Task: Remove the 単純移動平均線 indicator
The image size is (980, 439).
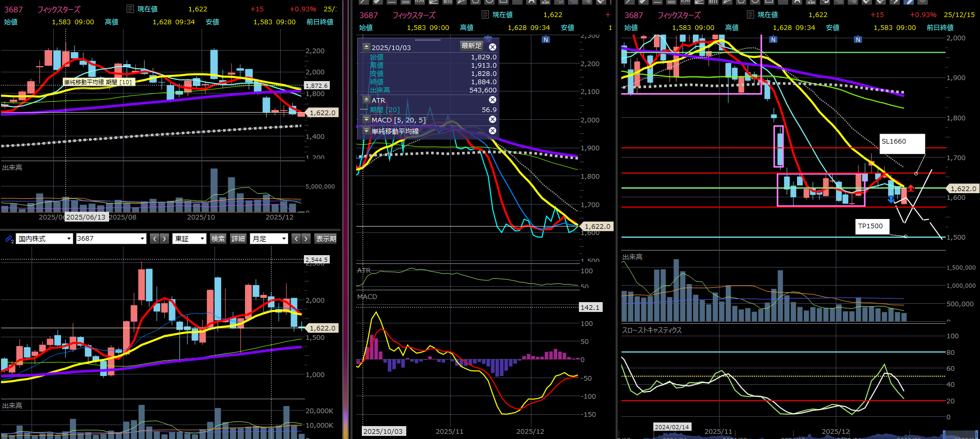Action: pos(493,131)
